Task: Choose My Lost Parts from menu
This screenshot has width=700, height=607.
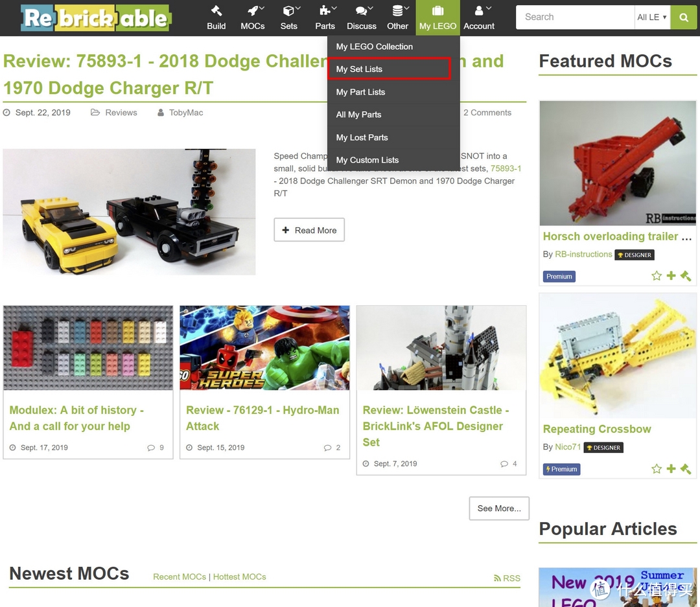Action: point(394,137)
